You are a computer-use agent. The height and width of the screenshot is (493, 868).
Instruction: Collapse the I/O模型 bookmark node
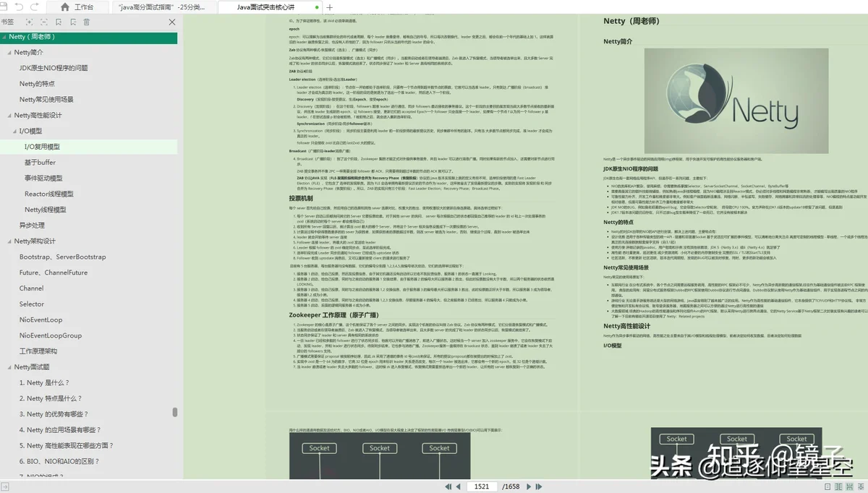tap(13, 131)
